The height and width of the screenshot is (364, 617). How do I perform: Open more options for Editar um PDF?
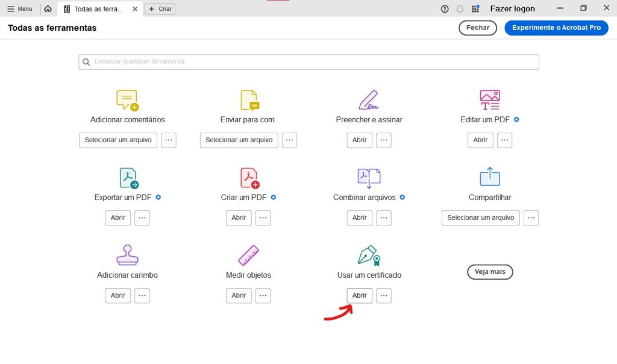504,140
